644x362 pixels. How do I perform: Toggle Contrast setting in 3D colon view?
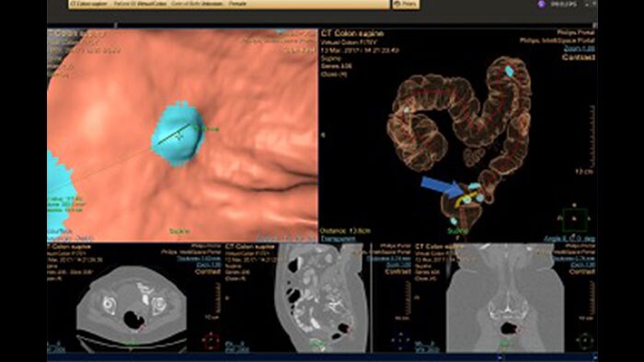[x=579, y=57]
